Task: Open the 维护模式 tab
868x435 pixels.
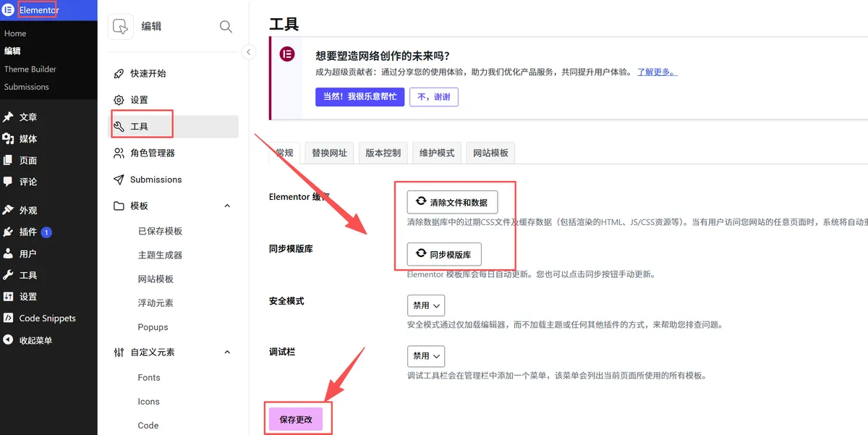Action: tap(436, 153)
